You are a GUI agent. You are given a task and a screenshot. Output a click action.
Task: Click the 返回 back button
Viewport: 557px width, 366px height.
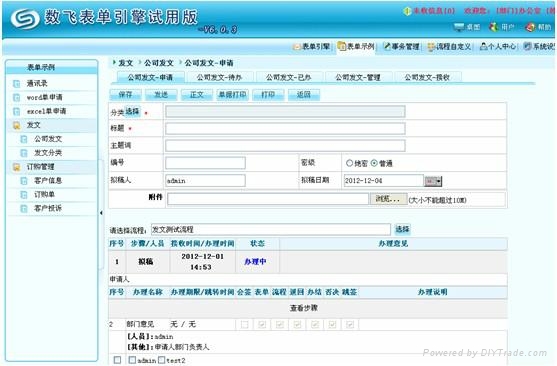[304, 95]
